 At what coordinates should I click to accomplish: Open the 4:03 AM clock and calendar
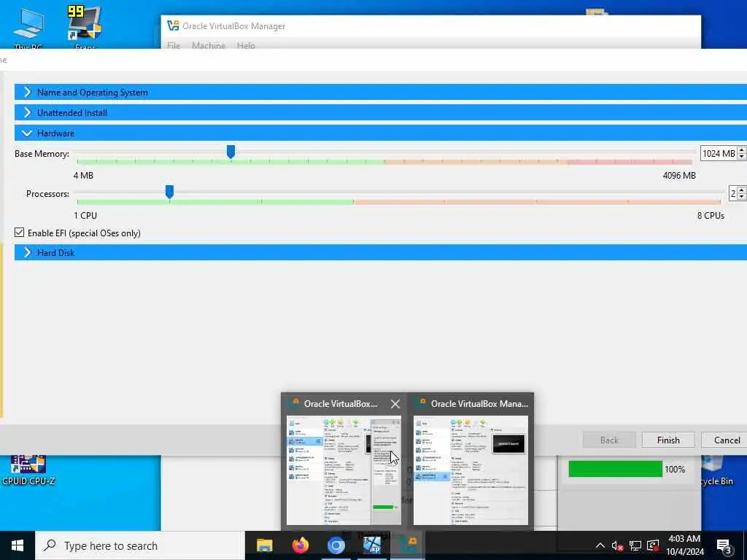[x=684, y=545]
